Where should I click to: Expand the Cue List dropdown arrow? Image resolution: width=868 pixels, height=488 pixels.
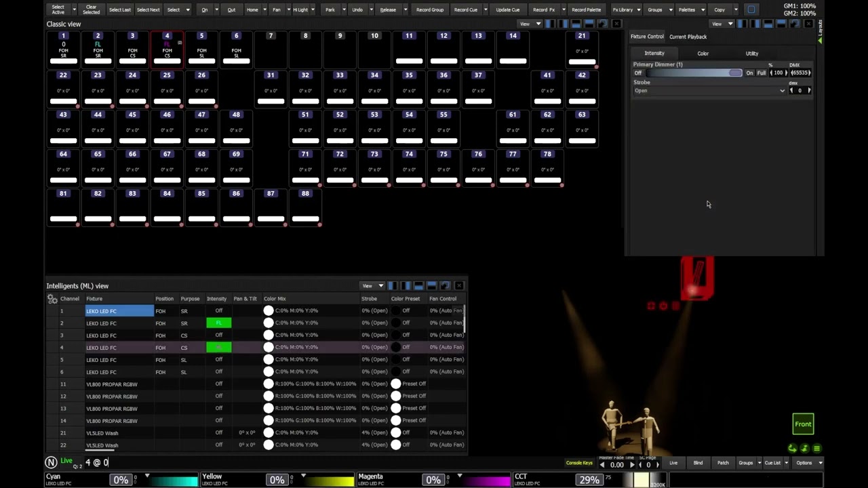pos(786,463)
